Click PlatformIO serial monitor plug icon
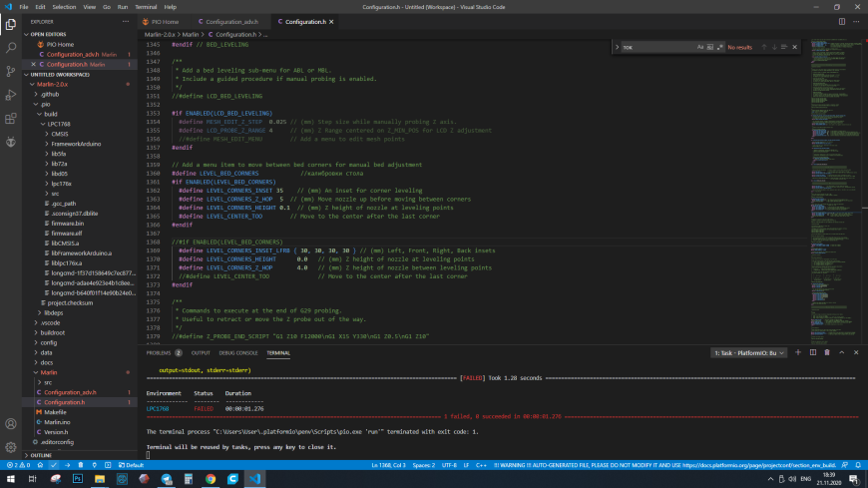Viewport: 868px width, 488px height. pos(94,465)
